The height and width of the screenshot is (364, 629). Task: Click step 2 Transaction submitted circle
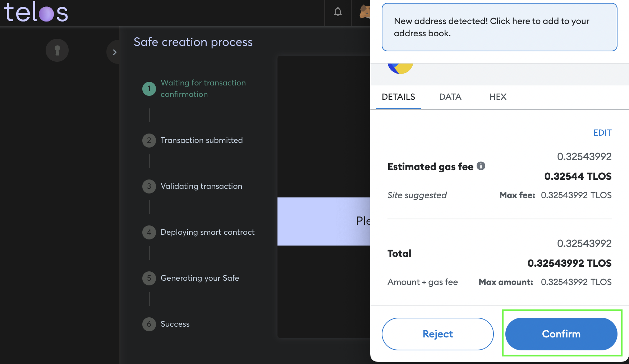[149, 140]
